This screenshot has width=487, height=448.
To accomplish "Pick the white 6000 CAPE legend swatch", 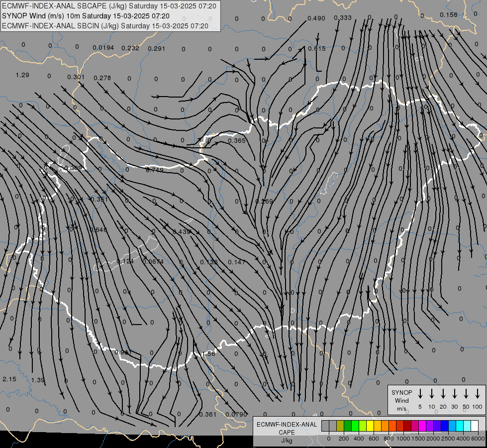I will pyautogui.click(x=474, y=426).
